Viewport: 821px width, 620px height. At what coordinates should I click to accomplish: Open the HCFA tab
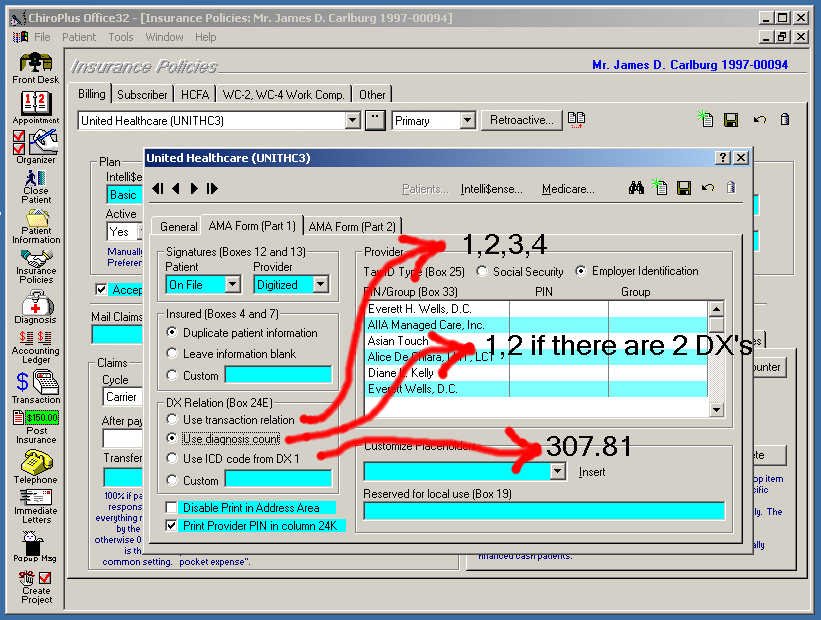(x=195, y=94)
